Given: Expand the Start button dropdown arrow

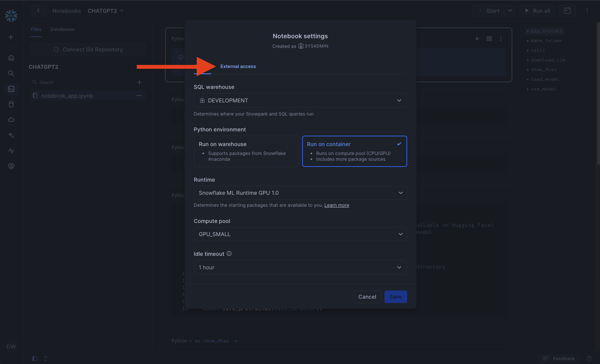Looking at the screenshot, I should pyautogui.click(x=510, y=11).
